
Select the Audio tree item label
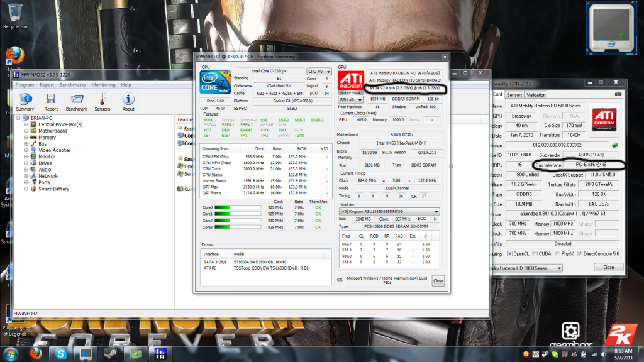[45, 170]
